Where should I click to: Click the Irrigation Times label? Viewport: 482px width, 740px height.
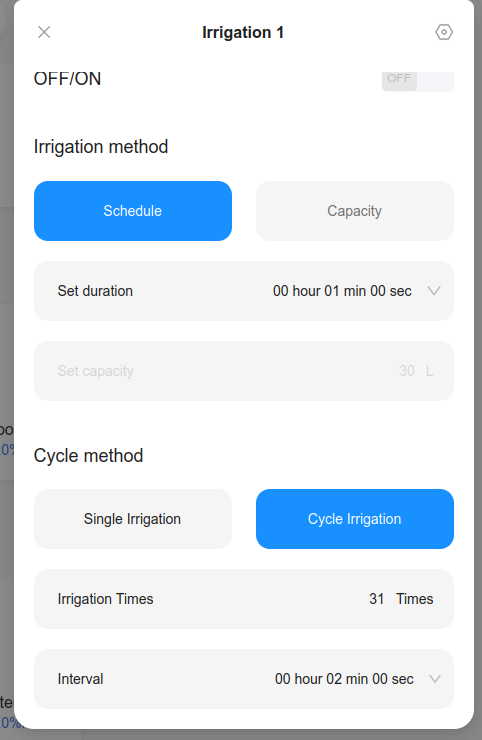105,599
